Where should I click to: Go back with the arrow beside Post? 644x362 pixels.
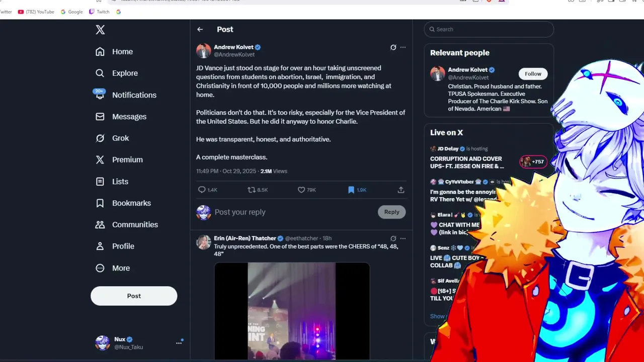coord(200,30)
